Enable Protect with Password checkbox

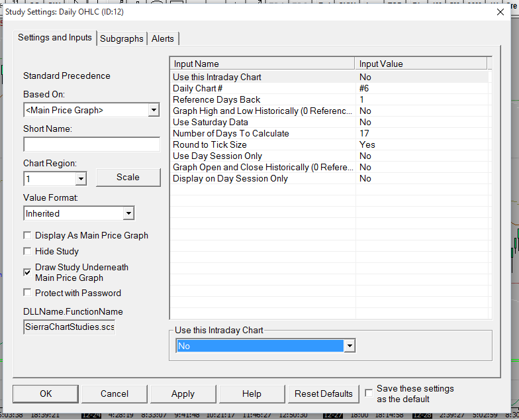28,293
